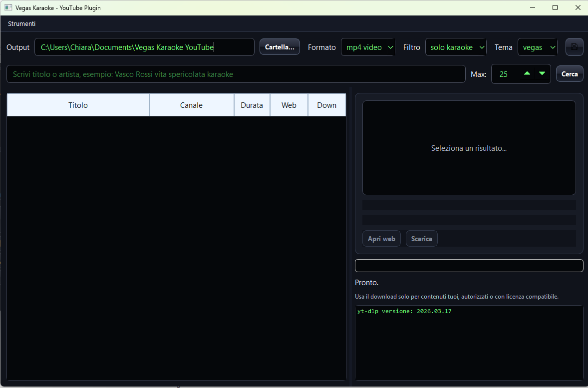The height and width of the screenshot is (388, 588).
Task: Click the Output folder path field
Action: point(144,47)
